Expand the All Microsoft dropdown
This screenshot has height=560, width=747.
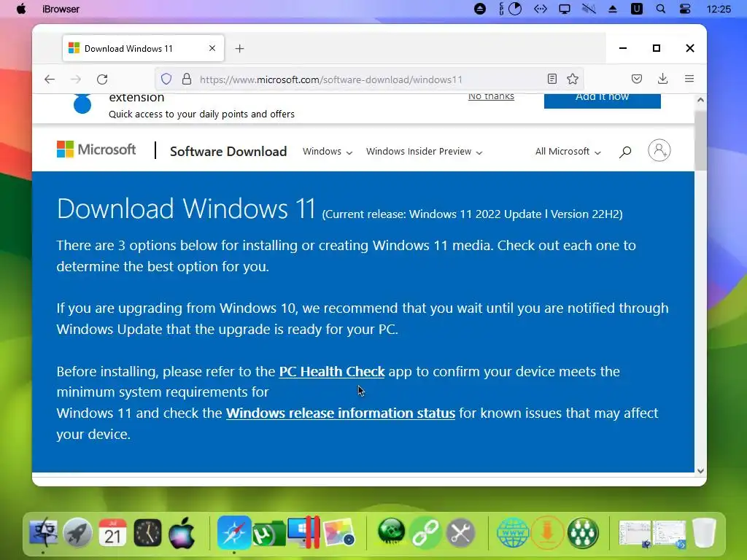(x=568, y=152)
